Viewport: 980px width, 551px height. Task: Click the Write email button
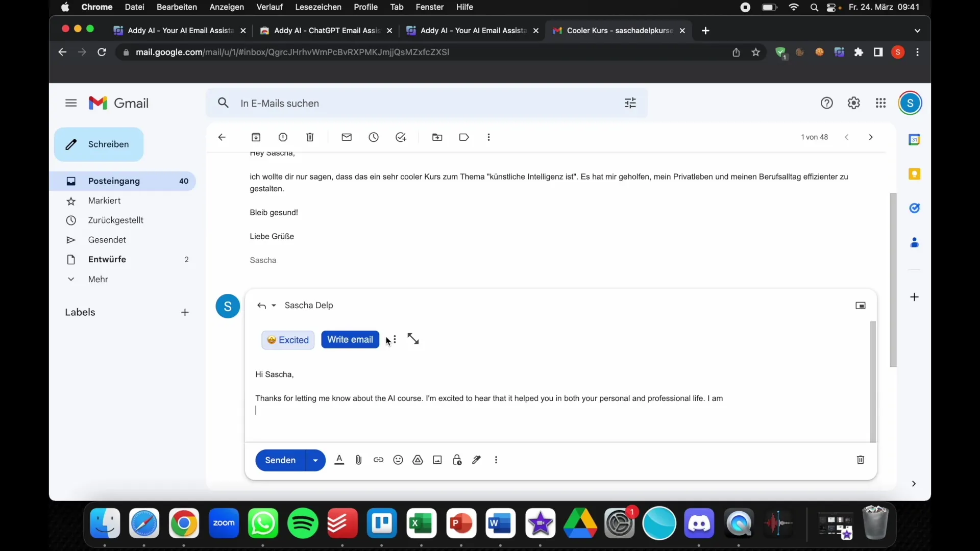[x=350, y=339]
